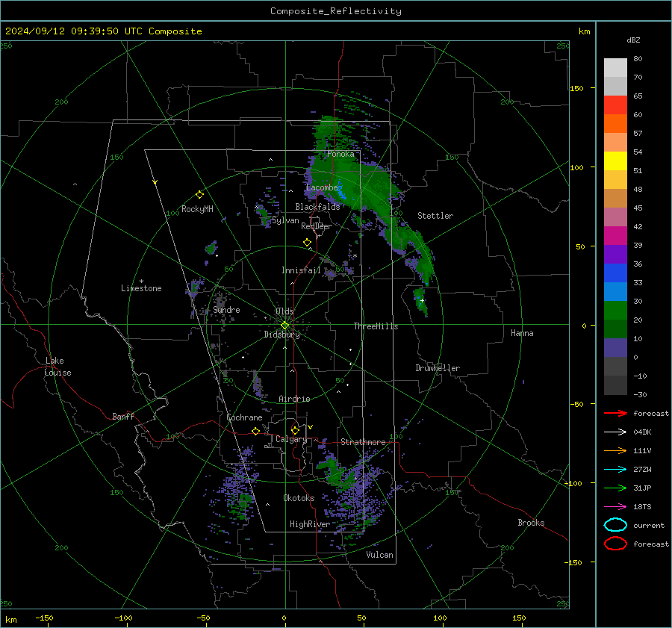The image size is (672, 628).
Task: Click the red forecast ellipse in legend
Action: (x=615, y=544)
